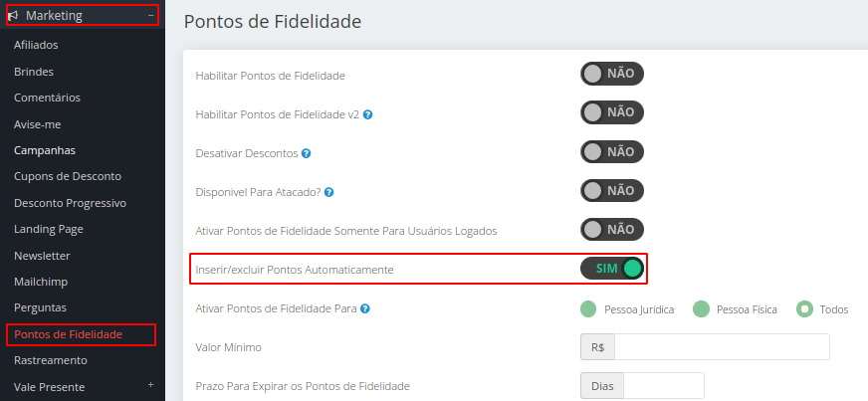Select the Pessoa Jurídica radio option
This screenshot has width=868, height=401.
[588, 308]
